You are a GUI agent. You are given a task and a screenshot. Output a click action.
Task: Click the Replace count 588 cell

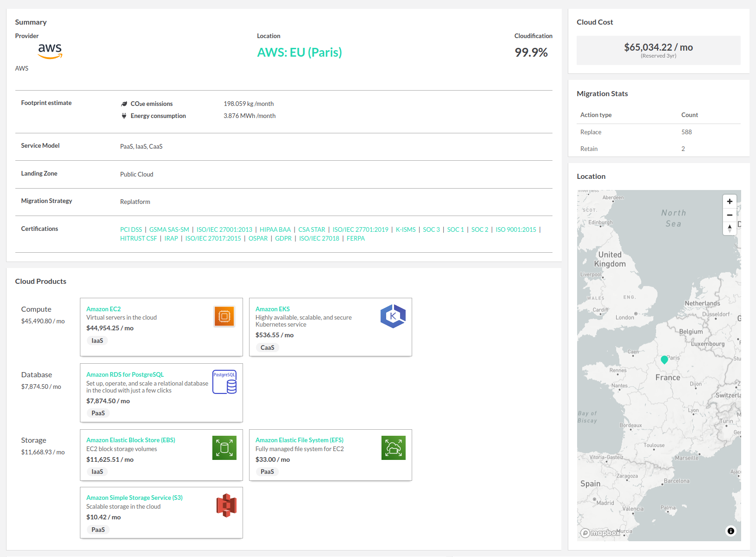tap(687, 132)
